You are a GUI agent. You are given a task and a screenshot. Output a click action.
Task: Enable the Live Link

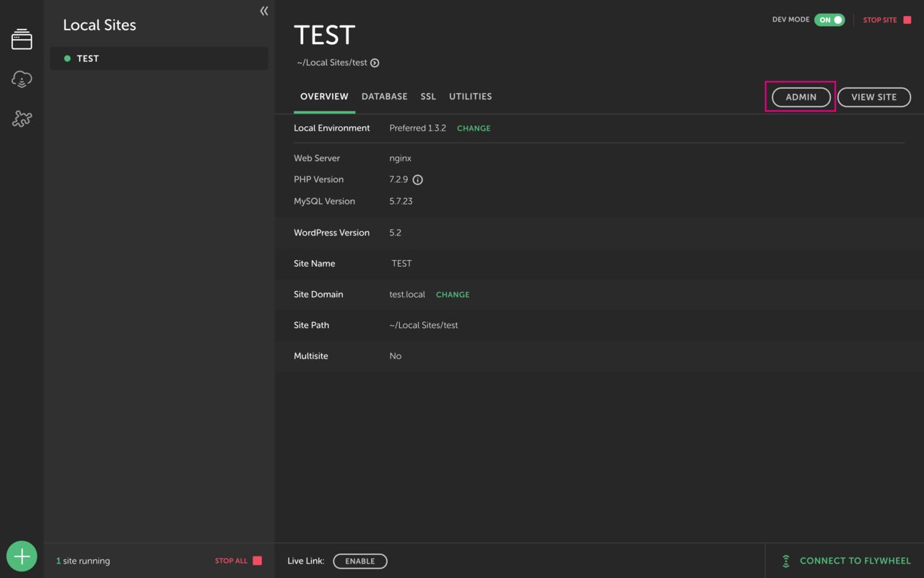360,561
